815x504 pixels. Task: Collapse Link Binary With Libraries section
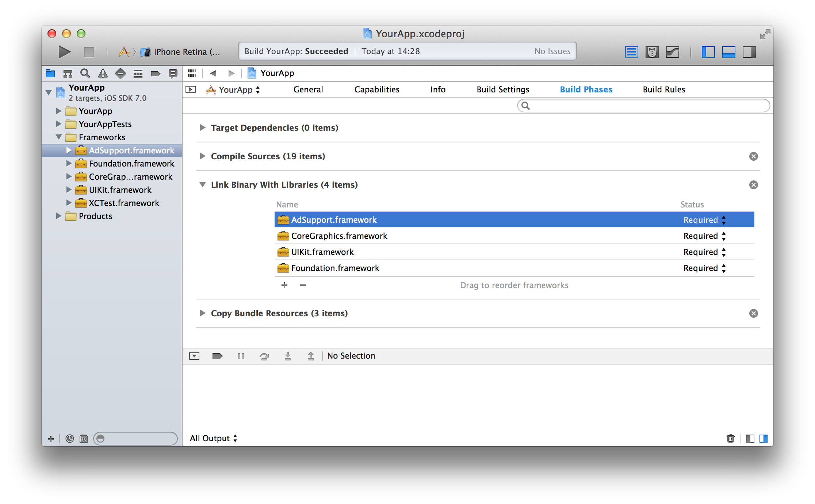(x=202, y=184)
